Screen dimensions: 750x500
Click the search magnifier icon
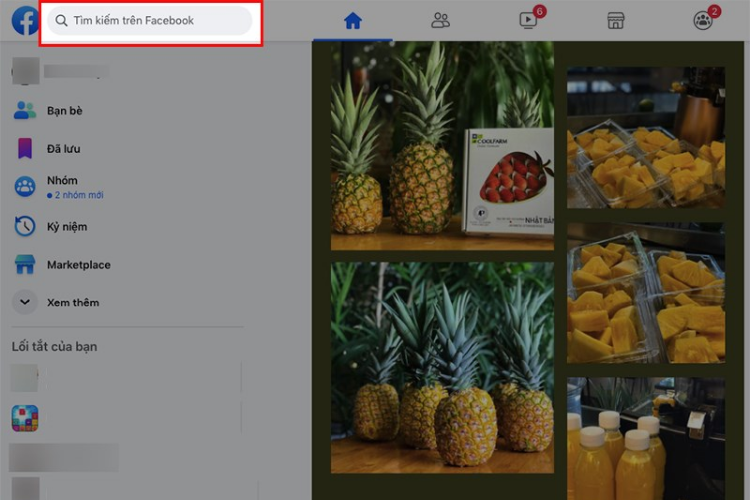[x=61, y=21]
